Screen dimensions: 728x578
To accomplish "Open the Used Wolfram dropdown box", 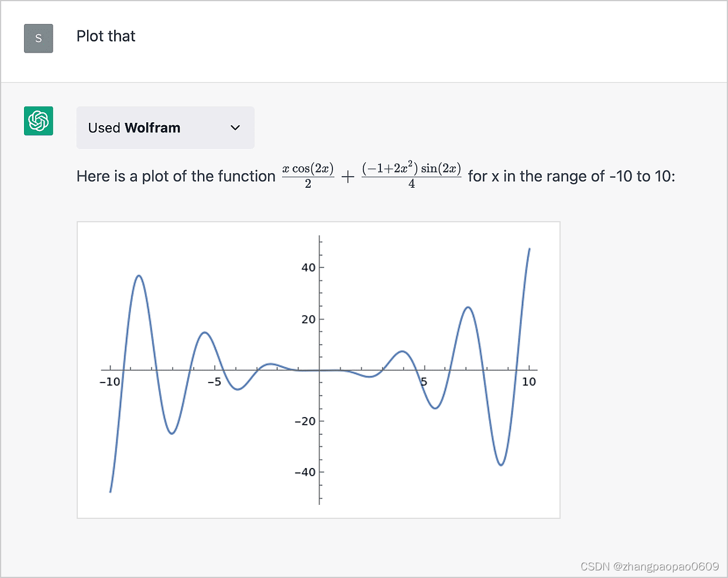I will point(166,128).
